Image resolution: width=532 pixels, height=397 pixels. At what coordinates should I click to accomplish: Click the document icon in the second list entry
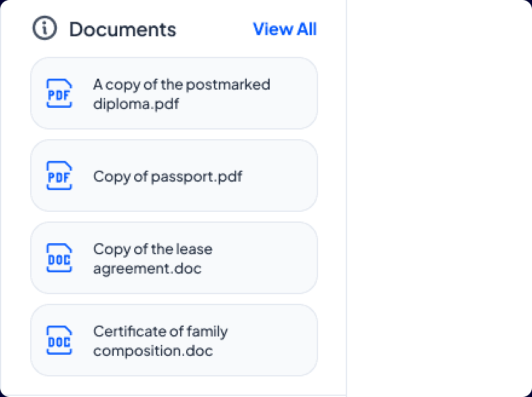[x=59, y=176]
